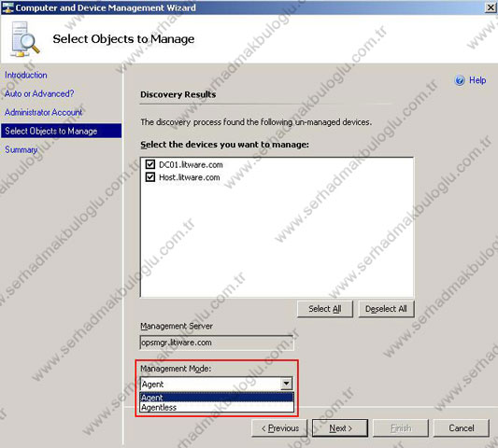498x448 pixels.
Task: Close the wizard with X button
Action: click(491, 7)
